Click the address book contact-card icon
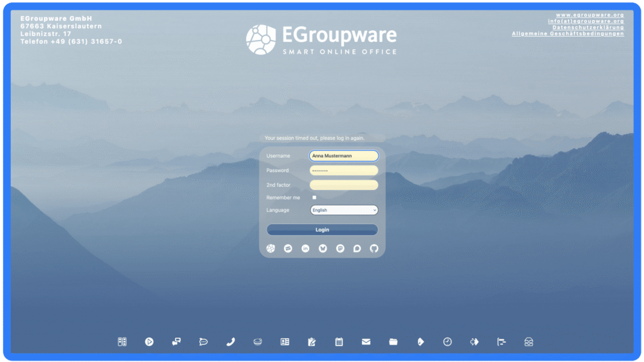This screenshot has width=644, height=362. tap(285, 341)
